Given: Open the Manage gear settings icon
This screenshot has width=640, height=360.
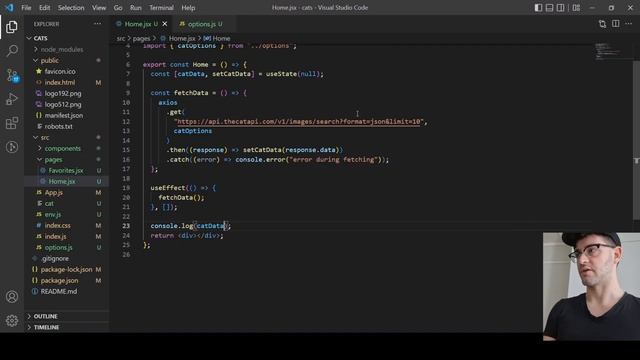Looking at the screenshot, I should tap(12, 320).
